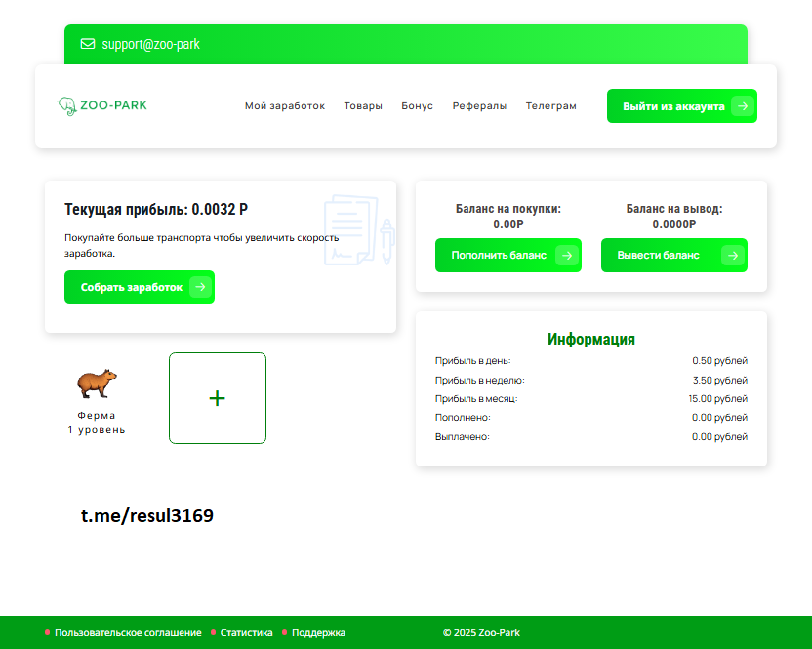Withdraw using Вывести баланс button
The height and width of the screenshot is (649, 812).
pos(674,256)
